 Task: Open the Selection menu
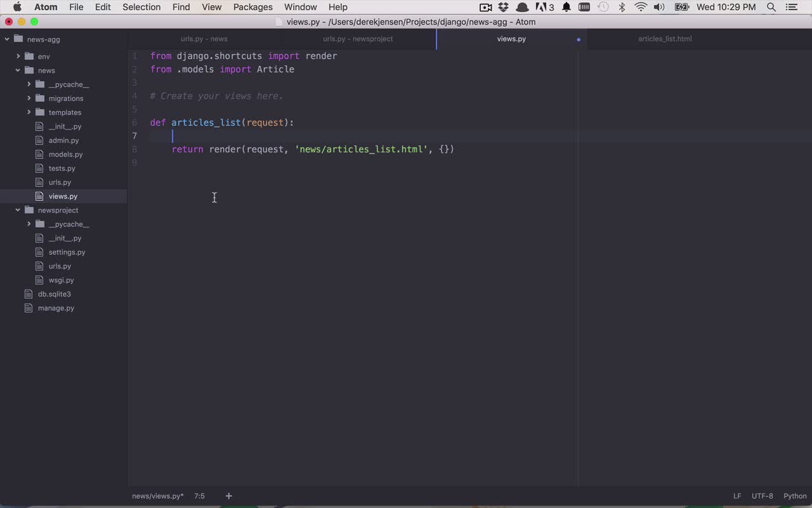(x=141, y=7)
